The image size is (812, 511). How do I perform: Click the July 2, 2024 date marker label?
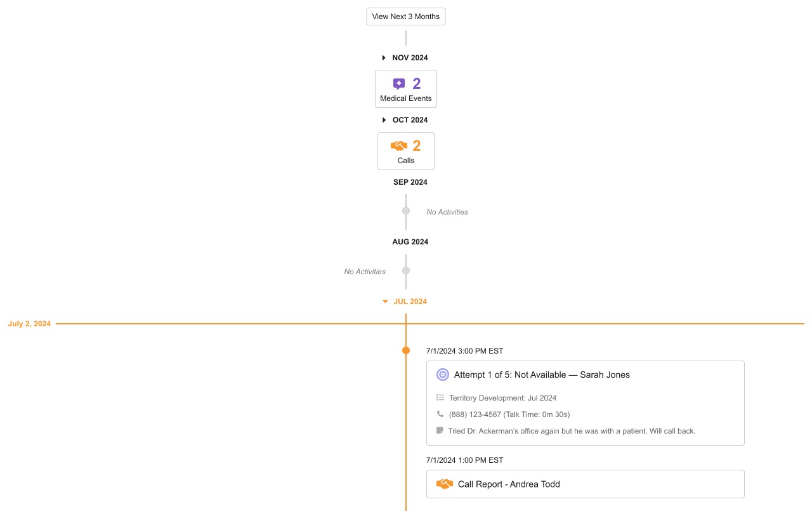point(29,324)
